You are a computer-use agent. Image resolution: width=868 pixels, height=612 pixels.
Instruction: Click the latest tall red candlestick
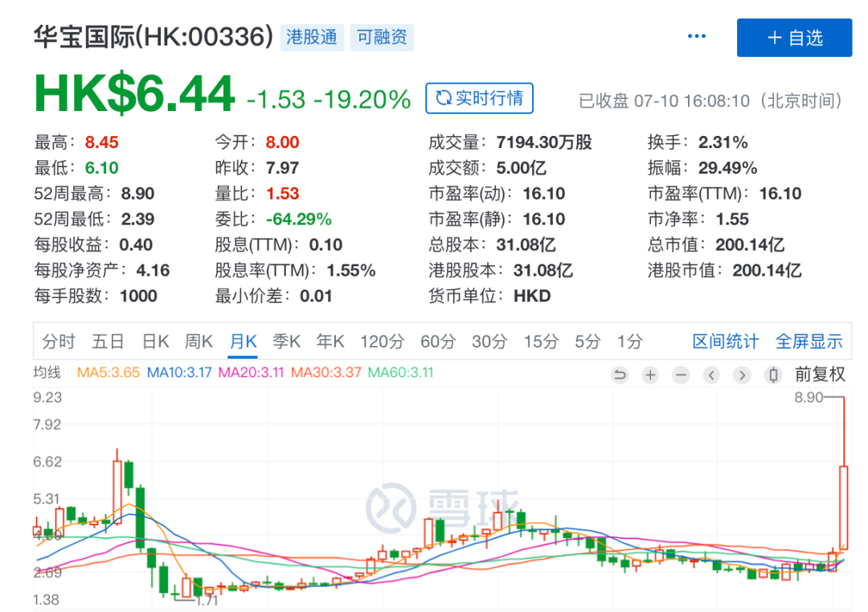pyautogui.click(x=844, y=507)
